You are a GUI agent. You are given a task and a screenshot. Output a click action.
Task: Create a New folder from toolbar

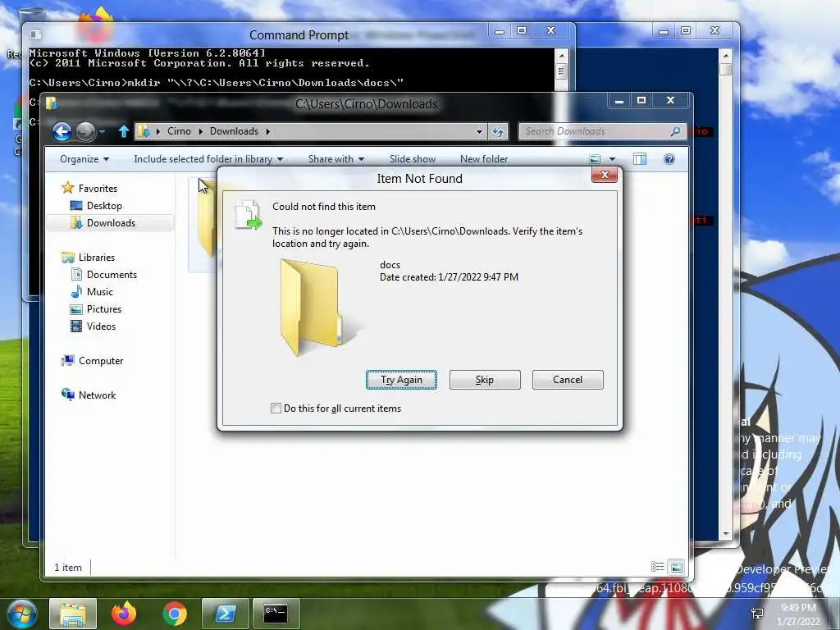(484, 159)
